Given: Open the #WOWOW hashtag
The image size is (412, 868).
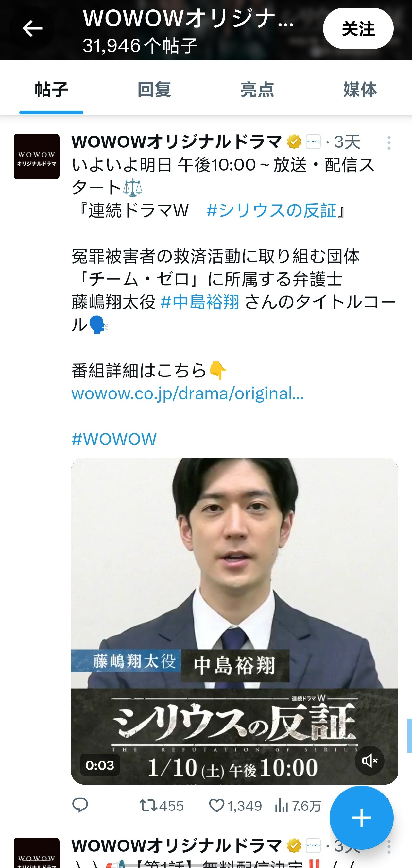Looking at the screenshot, I should (x=114, y=439).
